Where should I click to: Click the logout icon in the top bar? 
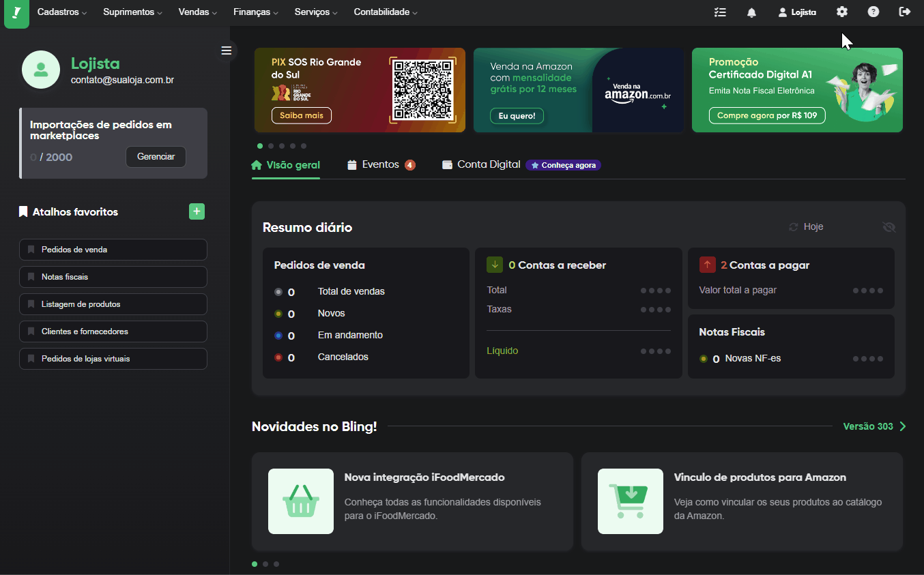pos(905,12)
